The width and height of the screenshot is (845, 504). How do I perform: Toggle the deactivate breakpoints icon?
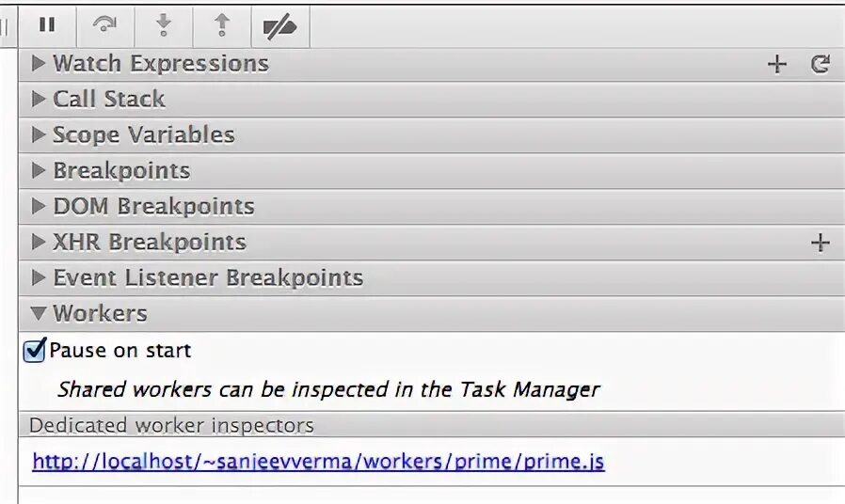point(279,26)
